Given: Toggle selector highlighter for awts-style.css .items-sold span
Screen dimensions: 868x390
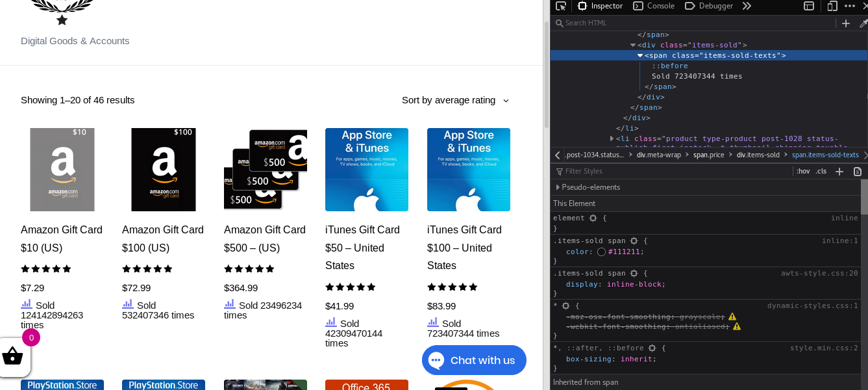Looking at the screenshot, I should (634, 274).
